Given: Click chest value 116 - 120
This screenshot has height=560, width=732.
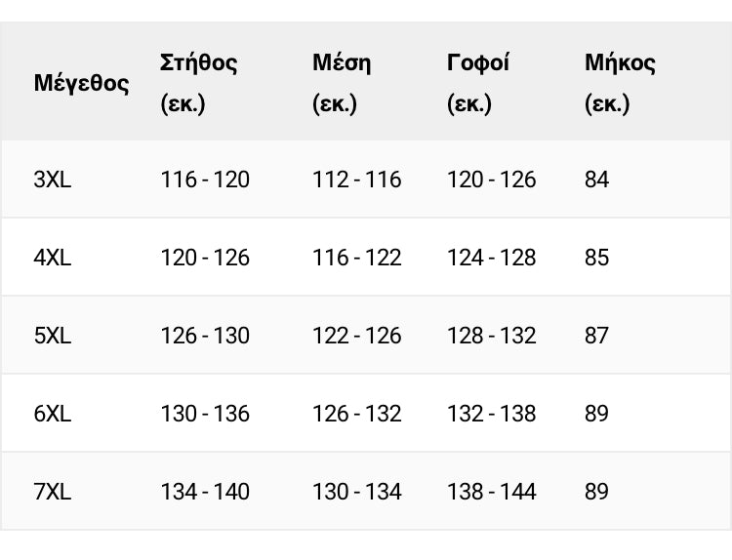Looking at the screenshot, I should pyautogui.click(x=205, y=180).
